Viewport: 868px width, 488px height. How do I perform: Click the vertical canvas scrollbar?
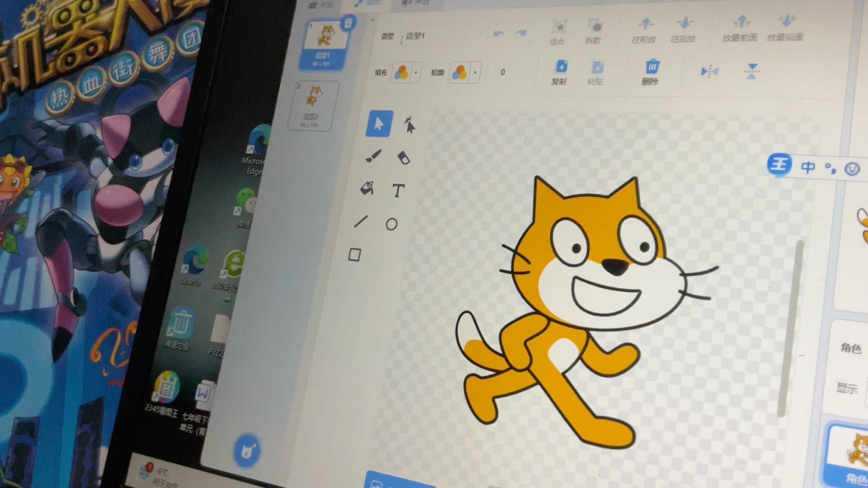pos(791,329)
